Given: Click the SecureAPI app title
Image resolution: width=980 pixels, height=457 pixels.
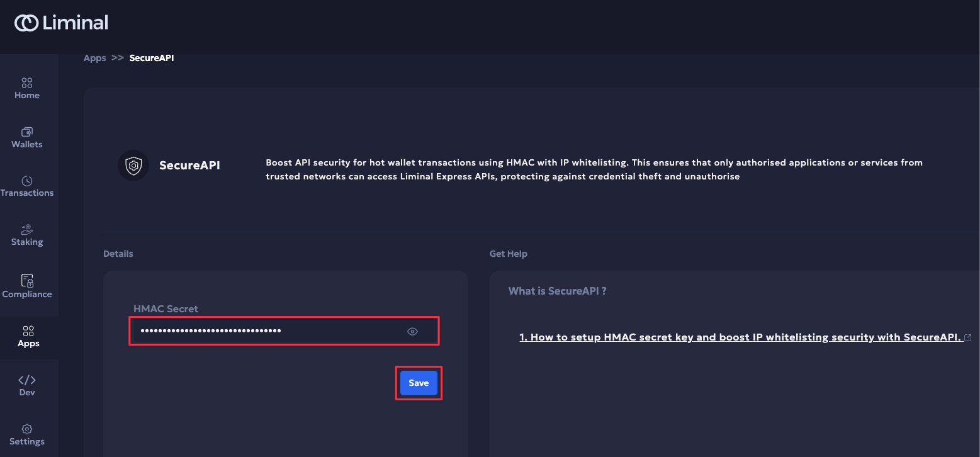Looking at the screenshot, I should click(x=189, y=166).
